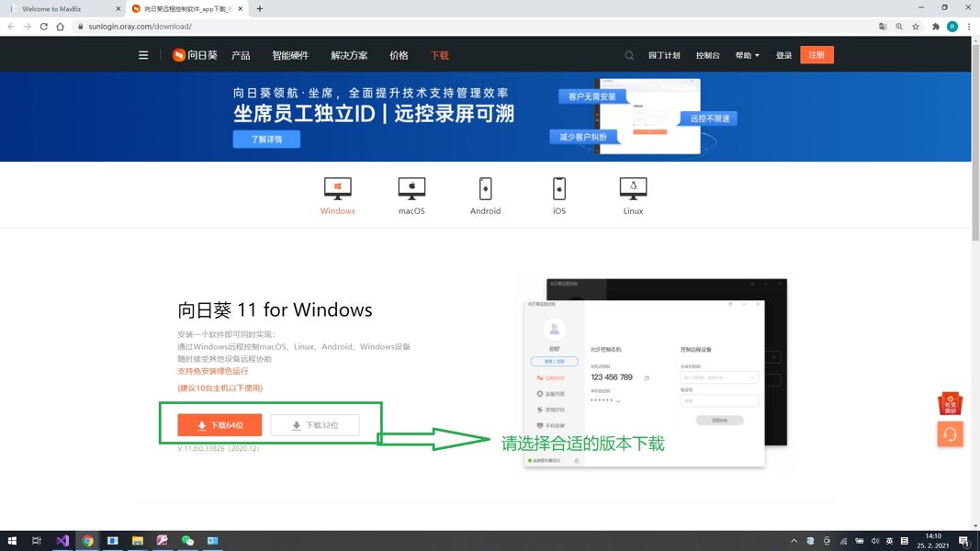Open a new browser tab

(259, 9)
